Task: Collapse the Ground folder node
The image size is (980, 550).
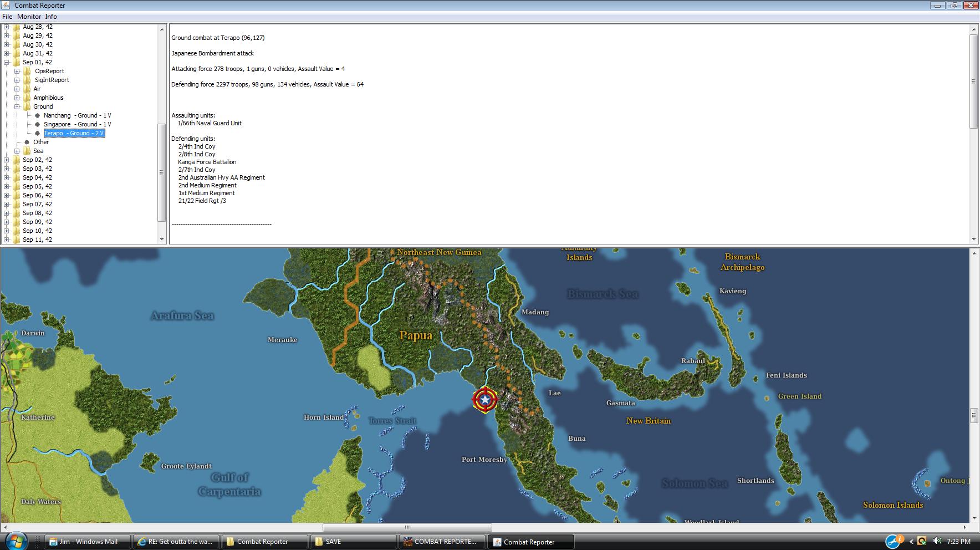Action: [x=17, y=106]
